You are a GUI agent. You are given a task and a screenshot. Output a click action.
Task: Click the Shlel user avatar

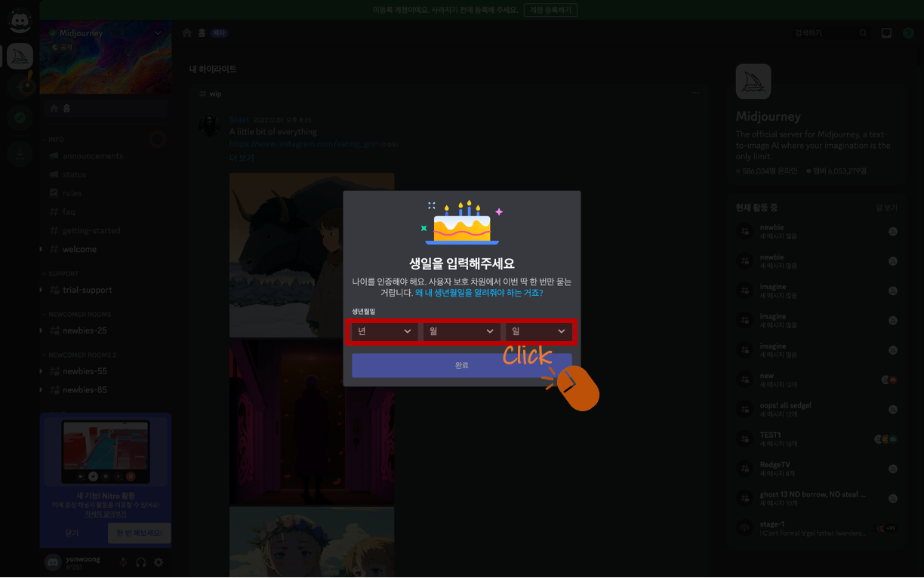click(x=210, y=126)
